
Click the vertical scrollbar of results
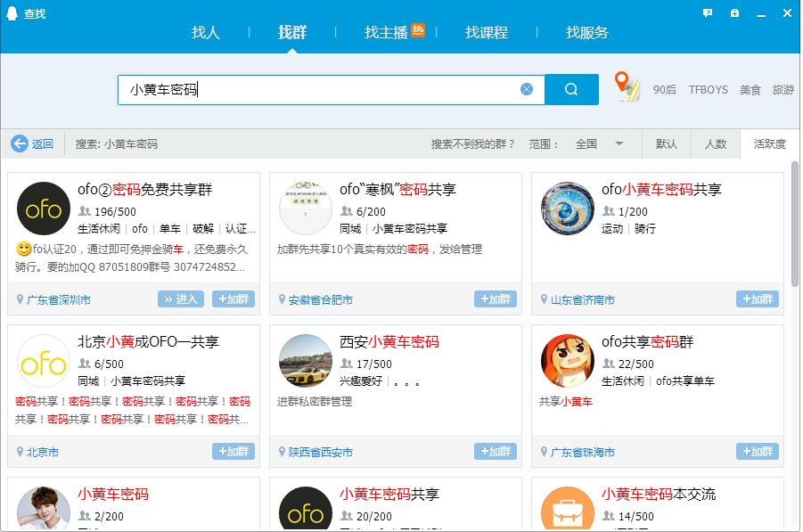[x=795, y=223]
